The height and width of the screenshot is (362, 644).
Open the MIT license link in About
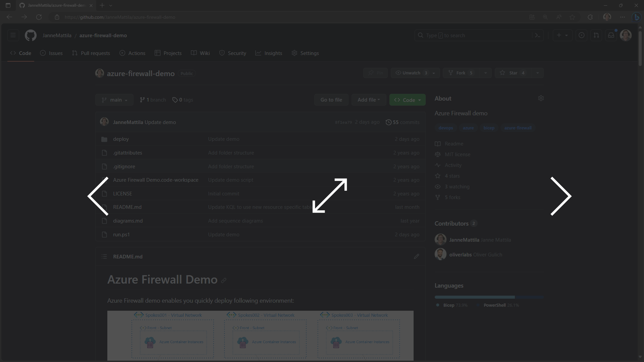457,155
